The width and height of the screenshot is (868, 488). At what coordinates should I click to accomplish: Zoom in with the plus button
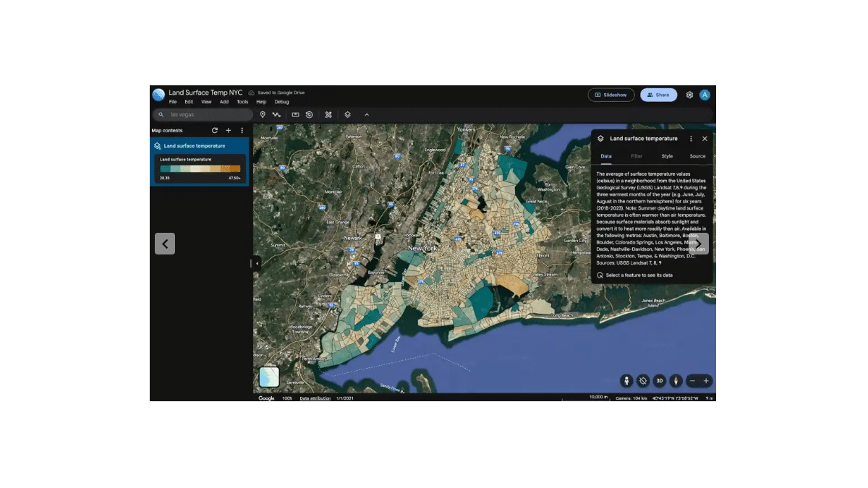tap(706, 381)
